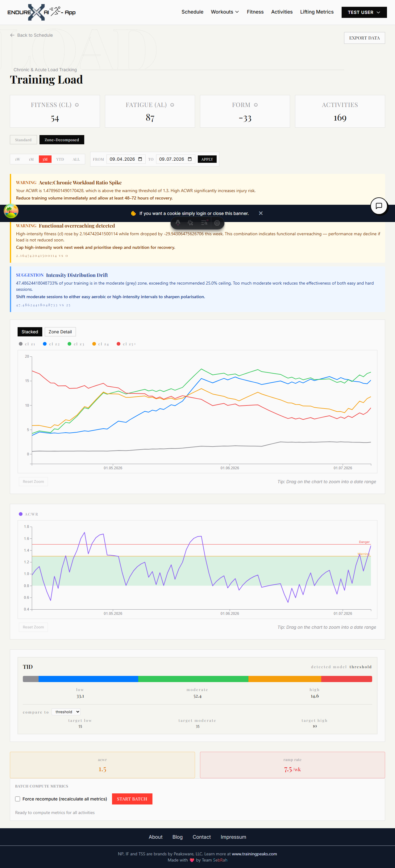Click the FROM date field 09.04.2026
395x868 pixels.
point(126,159)
